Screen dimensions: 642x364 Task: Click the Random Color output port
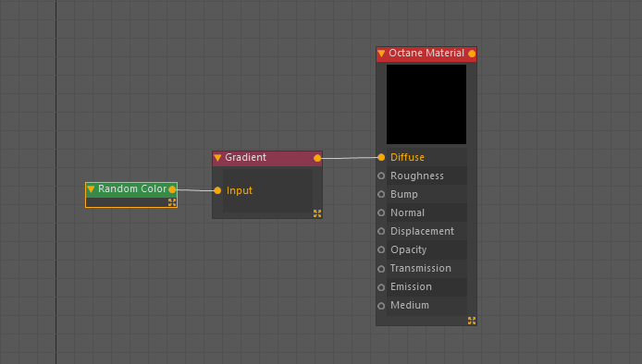pyautogui.click(x=172, y=189)
